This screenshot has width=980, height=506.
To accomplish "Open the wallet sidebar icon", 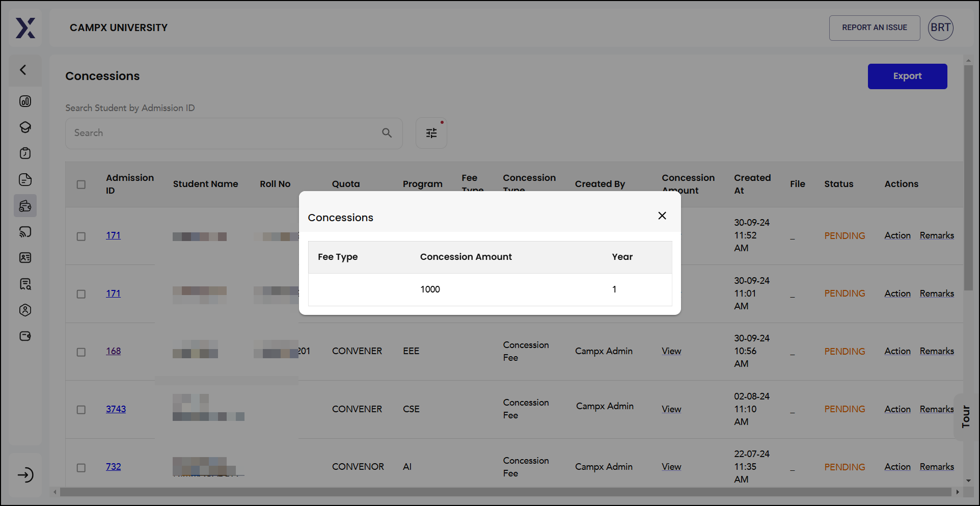I will click(25, 336).
